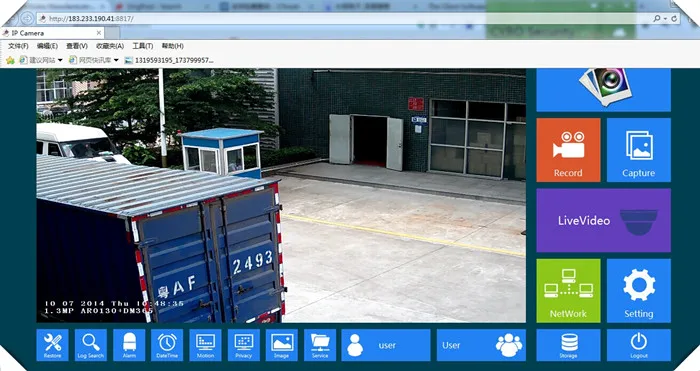Screen dimensions: 700x371
Task: Take a snapshot with the Capture tile
Action: 639,150
